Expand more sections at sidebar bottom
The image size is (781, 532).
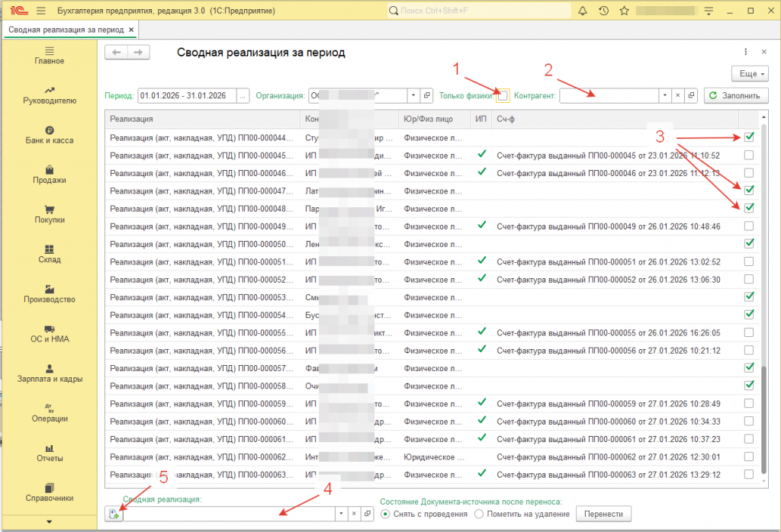tap(50, 522)
